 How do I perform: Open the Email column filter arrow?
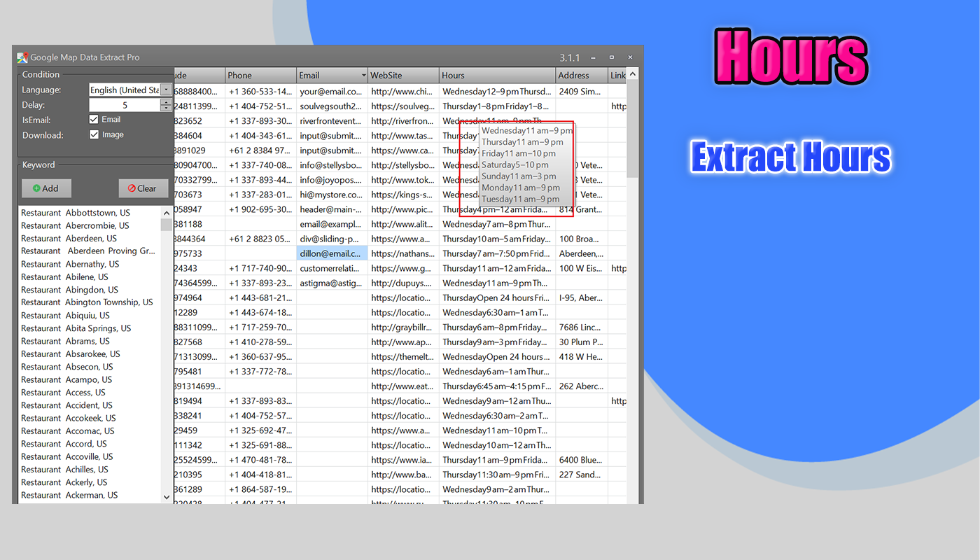point(363,76)
